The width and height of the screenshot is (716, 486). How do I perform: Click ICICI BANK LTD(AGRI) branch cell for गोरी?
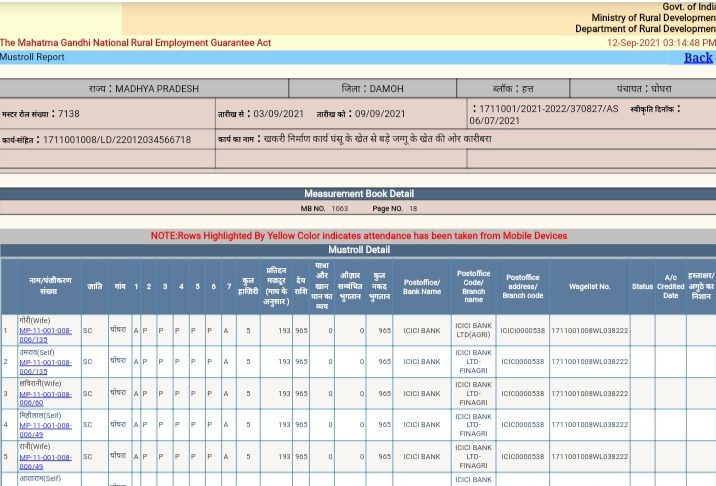click(473, 330)
